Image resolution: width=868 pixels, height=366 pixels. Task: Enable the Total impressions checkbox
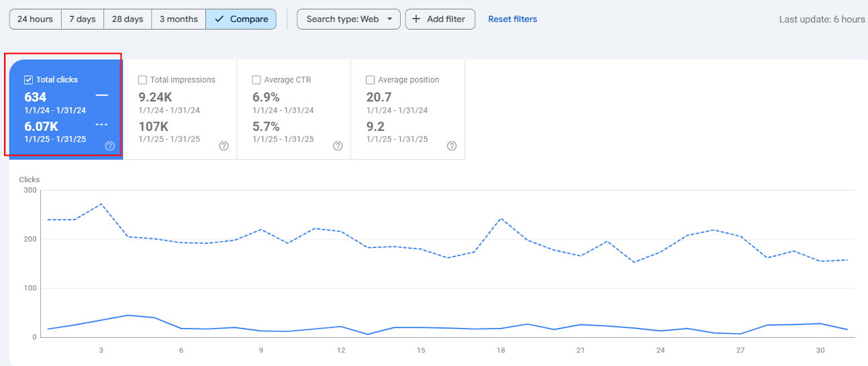142,79
